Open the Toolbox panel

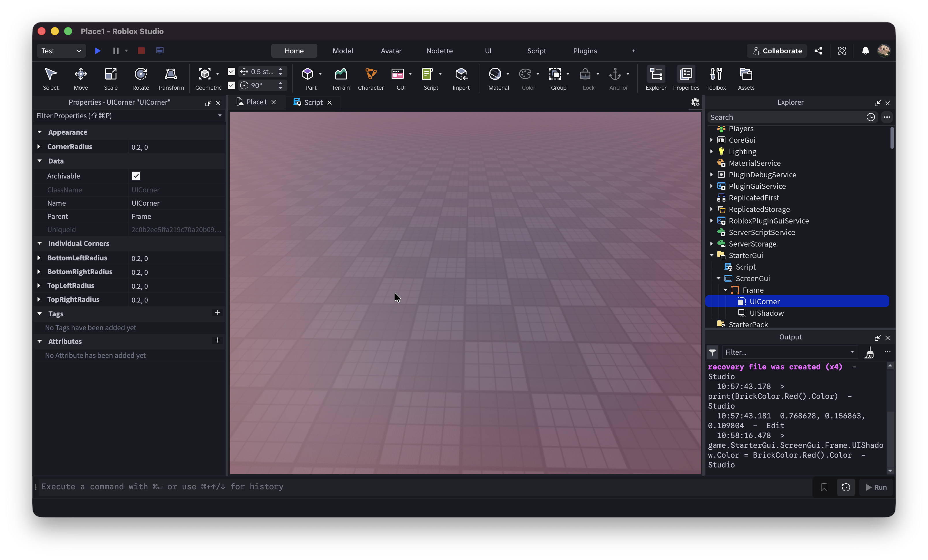pos(716,79)
